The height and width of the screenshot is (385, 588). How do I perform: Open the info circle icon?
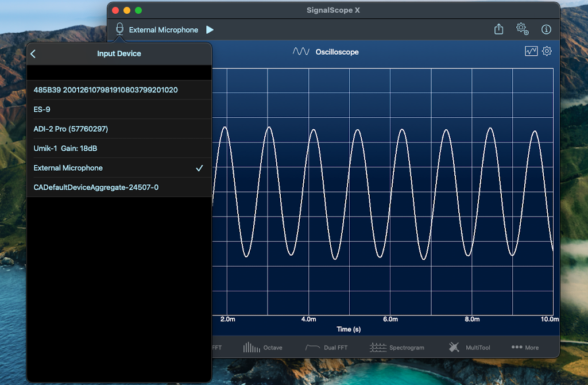[546, 29]
